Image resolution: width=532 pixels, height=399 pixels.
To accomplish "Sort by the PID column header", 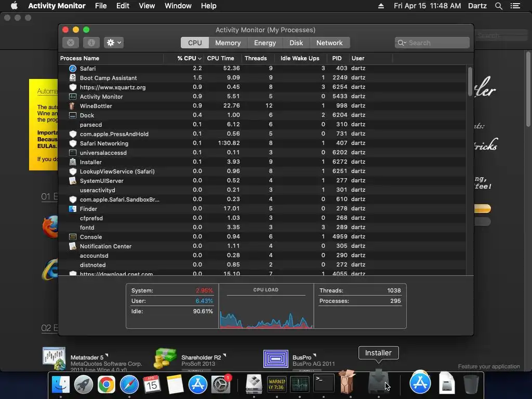I will click(337, 58).
